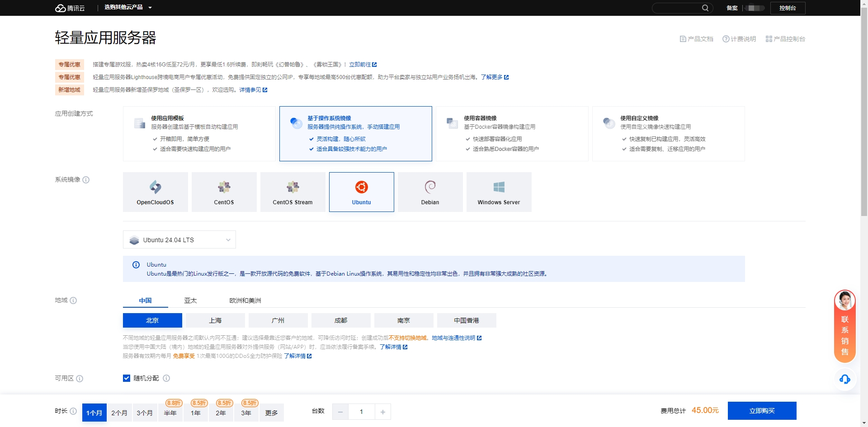
Task: Open the 控制台 console button
Action: (x=788, y=8)
